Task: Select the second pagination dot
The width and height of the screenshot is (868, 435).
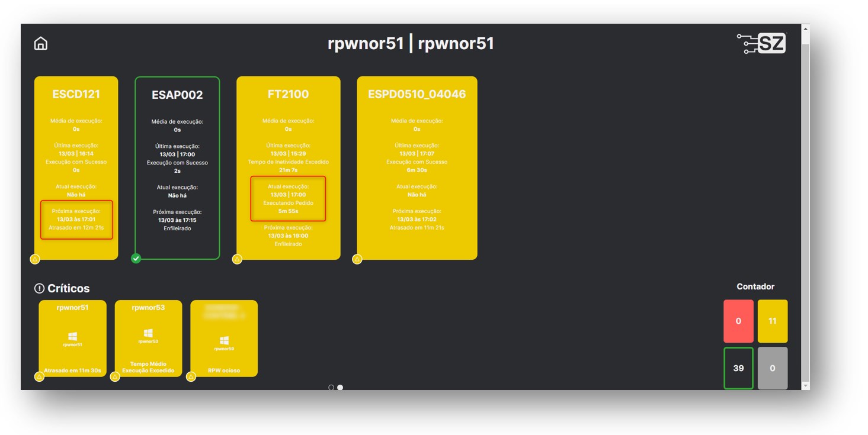Action: (340, 388)
